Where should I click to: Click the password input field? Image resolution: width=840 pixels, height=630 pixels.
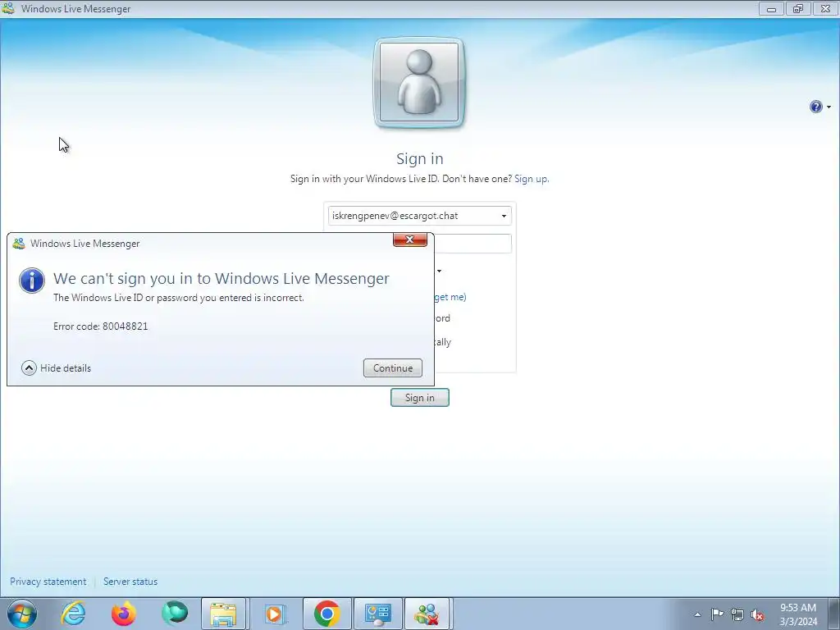tap(472, 244)
